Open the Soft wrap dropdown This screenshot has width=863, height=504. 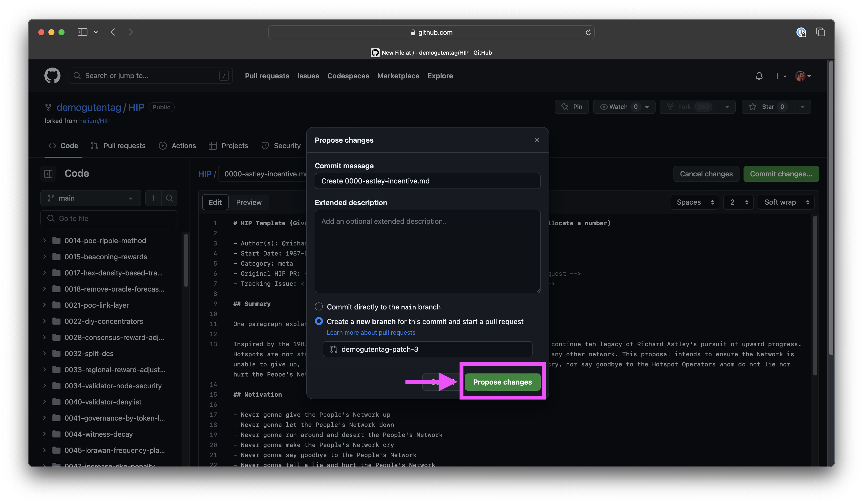click(x=786, y=202)
